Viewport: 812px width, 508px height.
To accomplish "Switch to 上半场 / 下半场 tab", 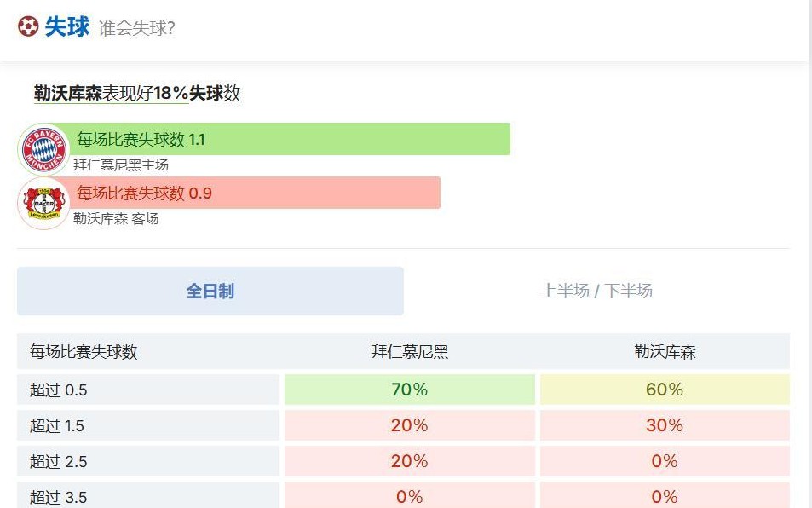I will [x=596, y=292].
